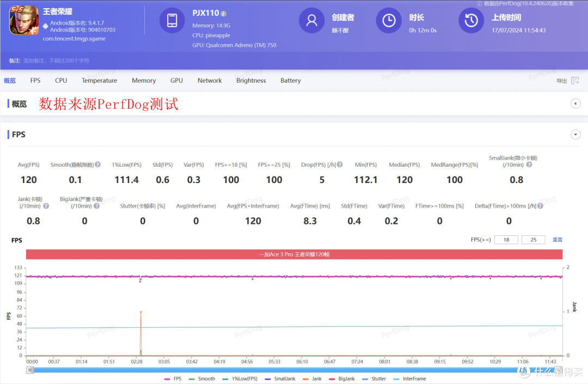
Task: Toggle the 1%Low(FPS) legend series
Action: click(x=240, y=379)
